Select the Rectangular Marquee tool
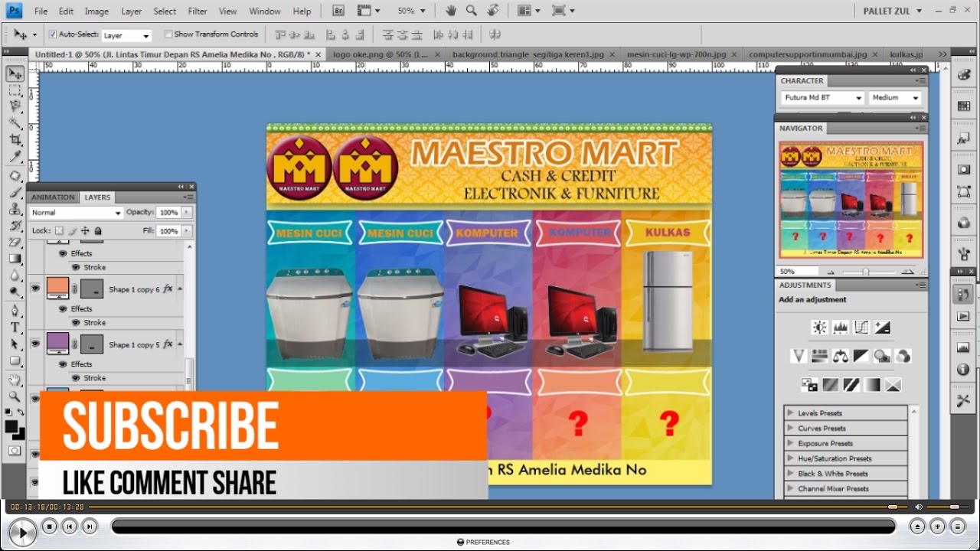980x551 pixels. click(x=15, y=90)
